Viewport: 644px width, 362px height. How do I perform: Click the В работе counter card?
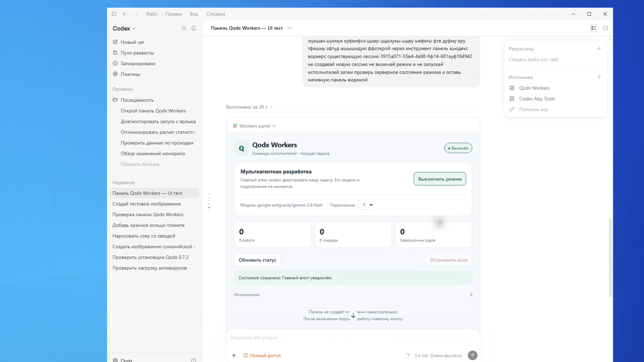272,235
